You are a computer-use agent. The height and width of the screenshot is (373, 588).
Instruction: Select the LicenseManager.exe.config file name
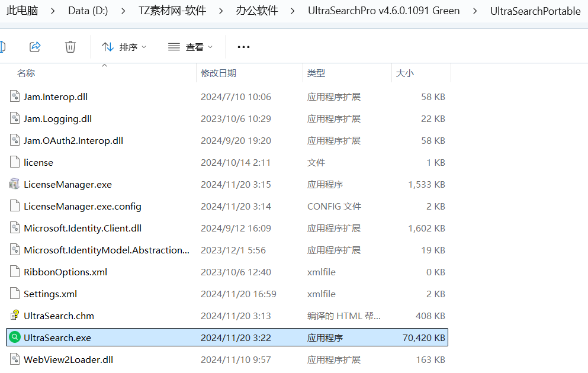pos(82,206)
